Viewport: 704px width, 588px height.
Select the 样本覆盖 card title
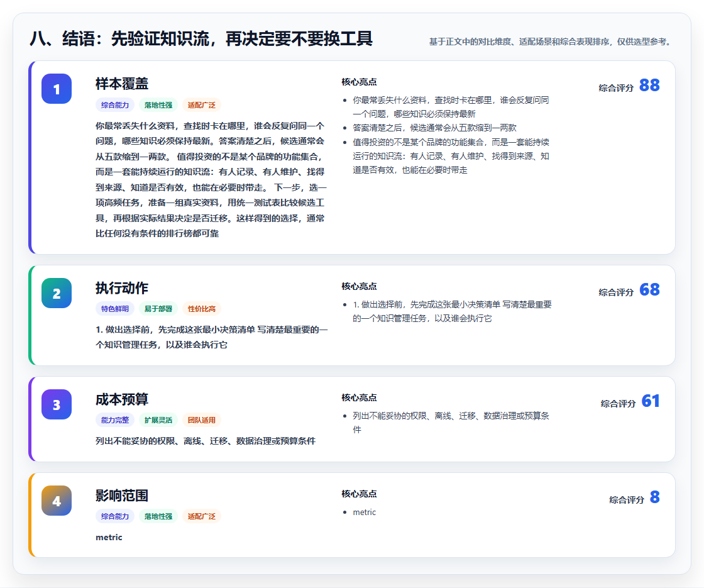(122, 84)
